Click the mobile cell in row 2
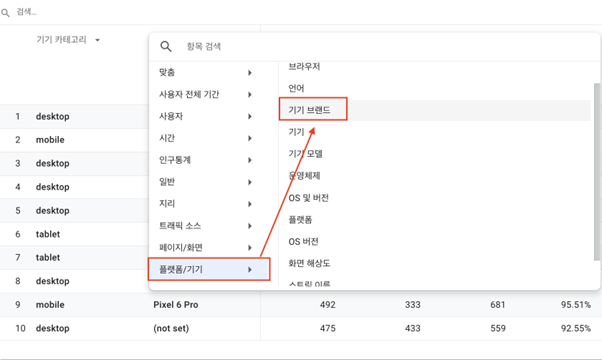The height and width of the screenshot is (360, 602). pos(50,140)
